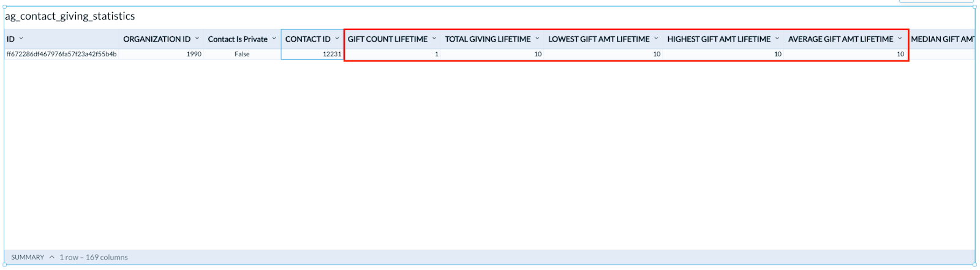
Task: Open the AVERAGE GIFT AMT LIFETIME column arrow
Action: coord(900,39)
